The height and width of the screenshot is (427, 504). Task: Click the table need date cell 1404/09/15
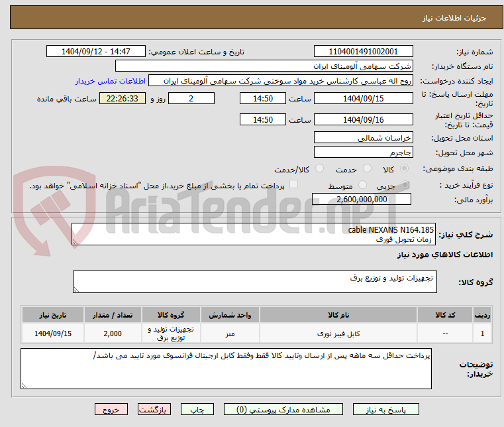(x=53, y=334)
